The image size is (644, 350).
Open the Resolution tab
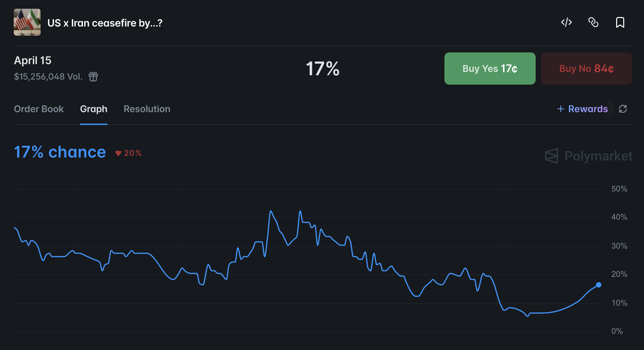point(147,109)
